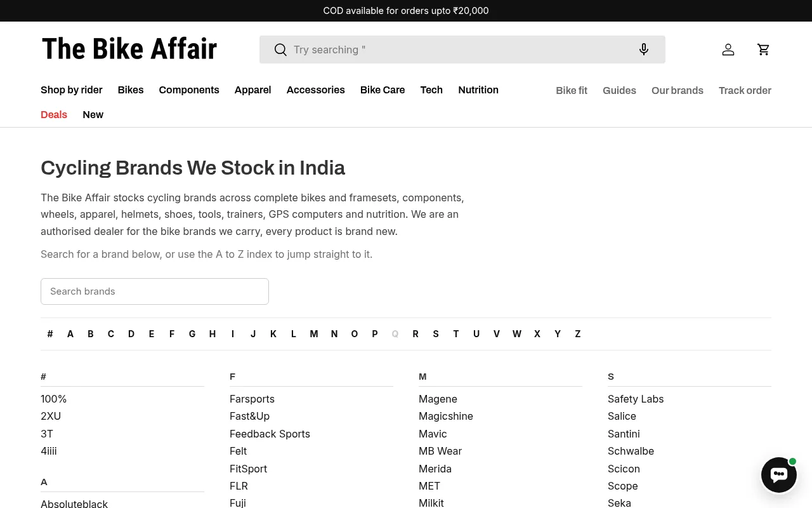
Task: Jump to brands under letter F
Action: pos(172,334)
